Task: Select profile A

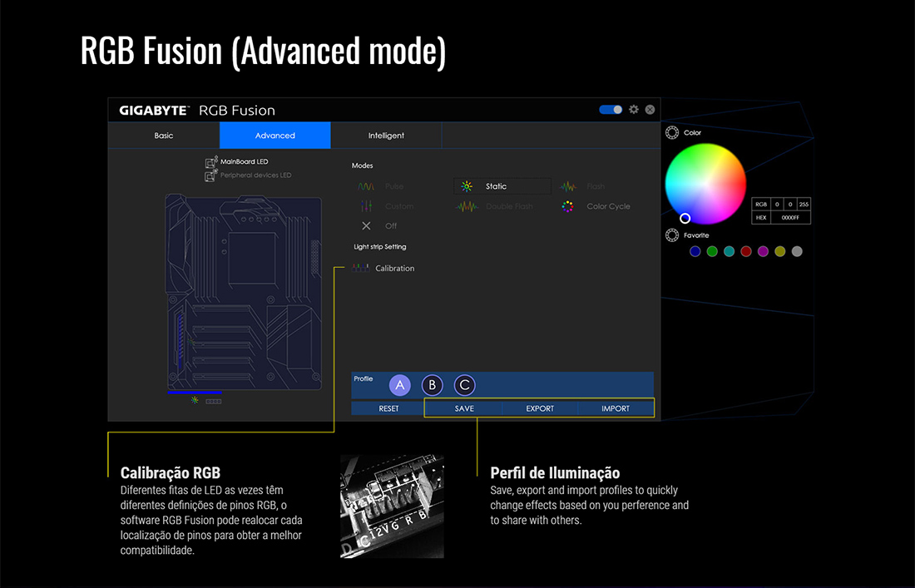Action: pyautogui.click(x=400, y=385)
